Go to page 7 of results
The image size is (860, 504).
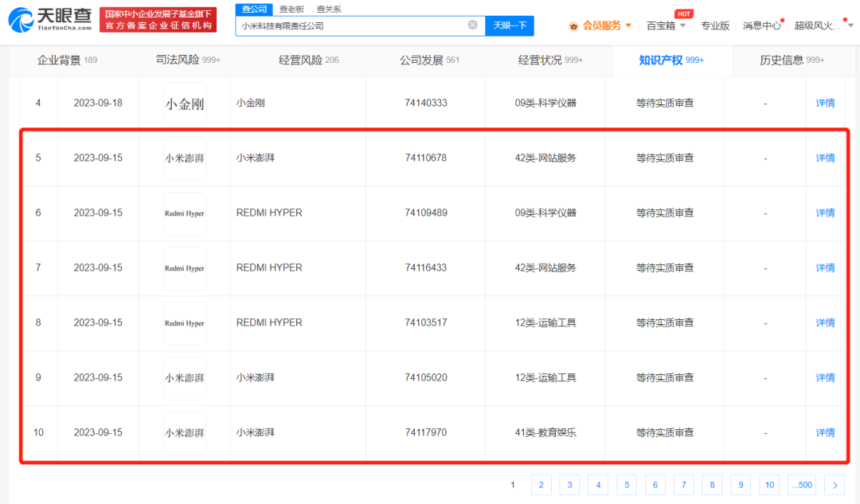pyautogui.click(x=683, y=485)
